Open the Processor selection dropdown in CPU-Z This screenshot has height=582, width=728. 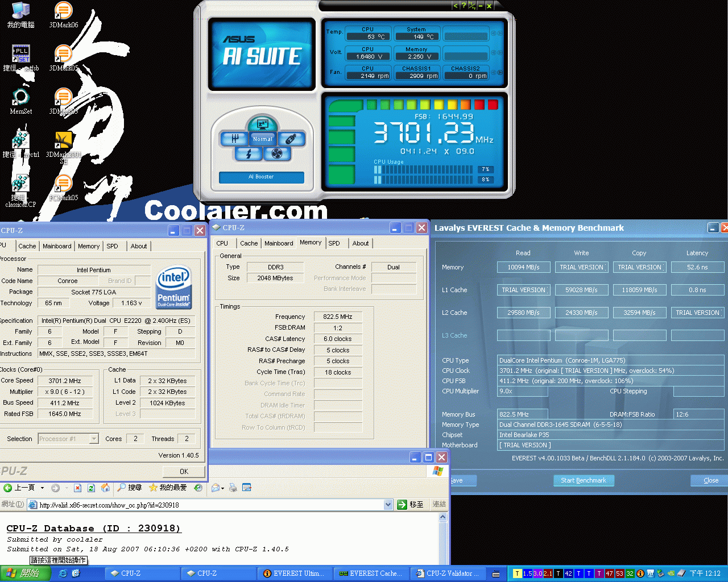tap(94, 439)
